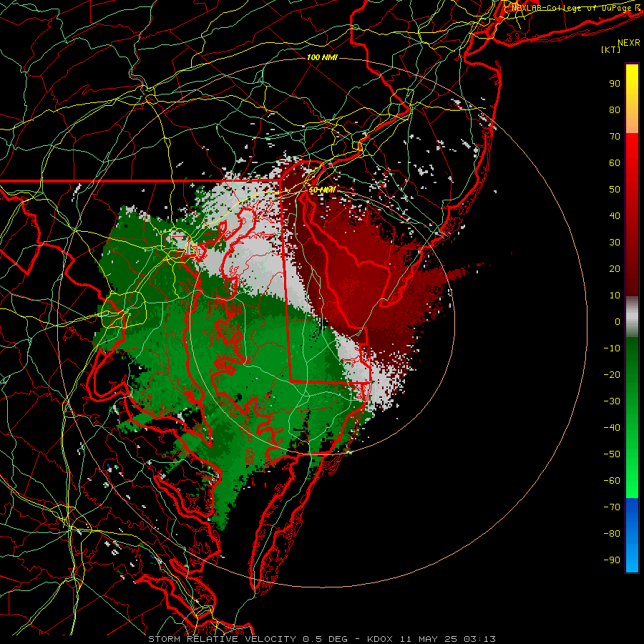The width and height of the screenshot is (644, 644).
Task: Click the 10 value on the velocity scale
Action: 615,296
